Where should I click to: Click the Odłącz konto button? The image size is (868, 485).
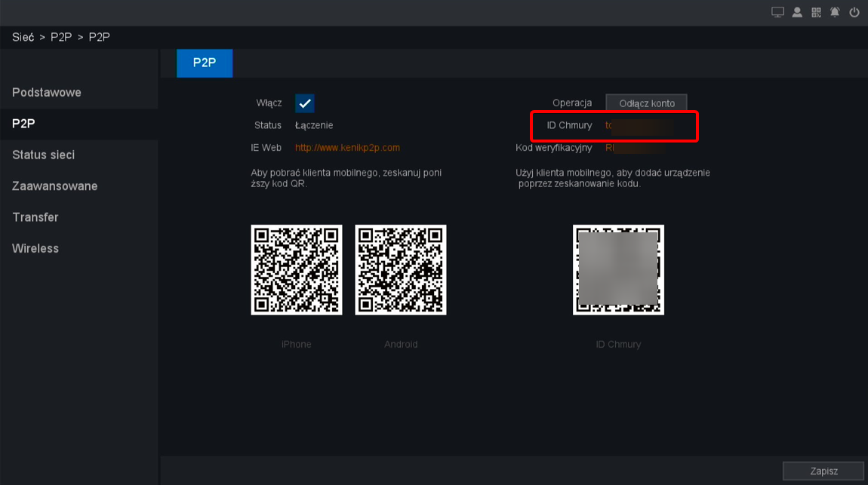coord(646,103)
